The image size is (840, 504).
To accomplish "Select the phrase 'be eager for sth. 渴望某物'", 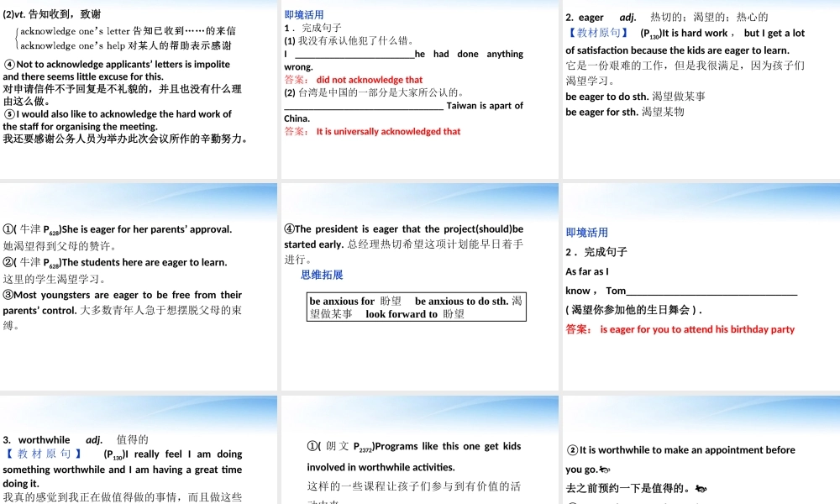I will (625, 112).
